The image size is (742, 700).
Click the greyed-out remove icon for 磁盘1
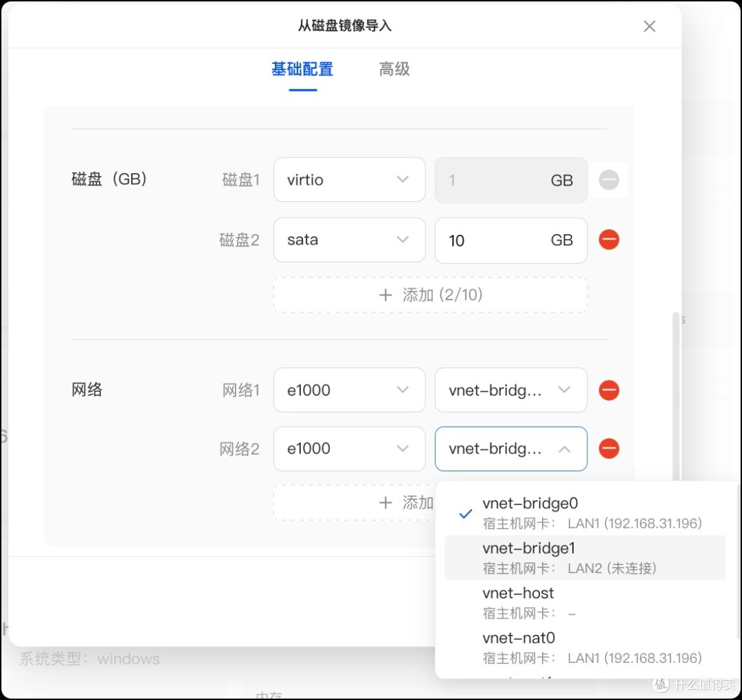pyautogui.click(x=609, y=180)
